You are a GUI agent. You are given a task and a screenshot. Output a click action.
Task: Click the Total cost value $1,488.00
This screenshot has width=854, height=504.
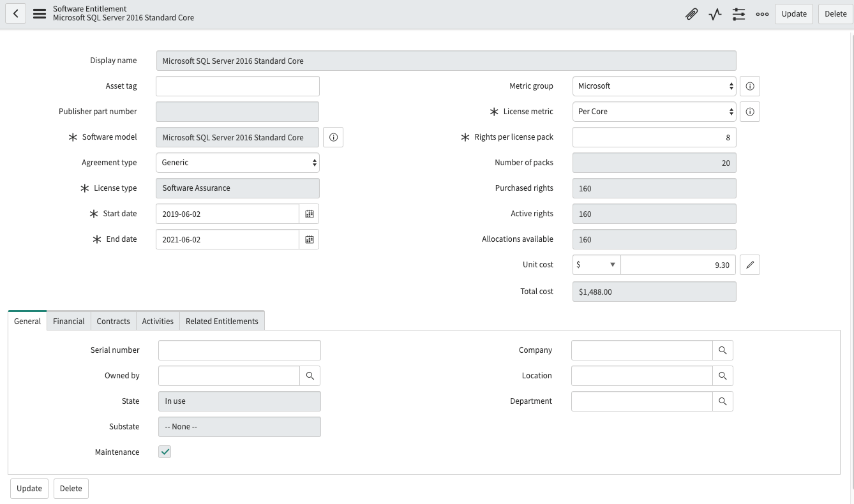pos(654,292)
